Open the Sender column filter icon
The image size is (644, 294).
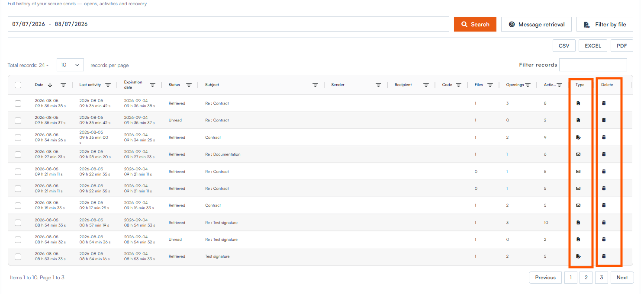378,85
